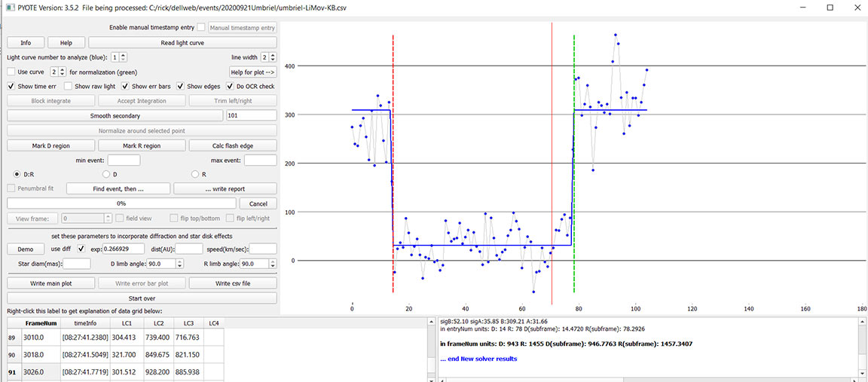The width and height of the screenshot is (868, 382).
Task: Focus the dist(AU) input field
Action: [189, 249]
